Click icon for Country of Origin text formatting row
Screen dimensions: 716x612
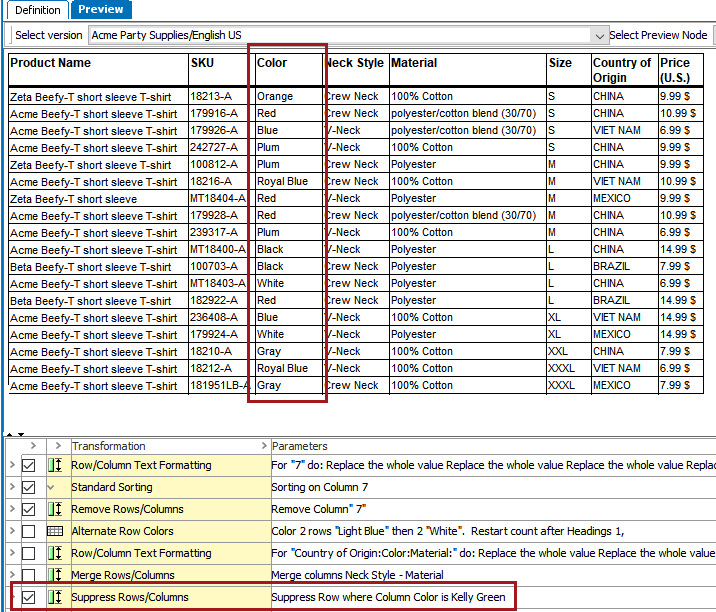click(55, 554)
